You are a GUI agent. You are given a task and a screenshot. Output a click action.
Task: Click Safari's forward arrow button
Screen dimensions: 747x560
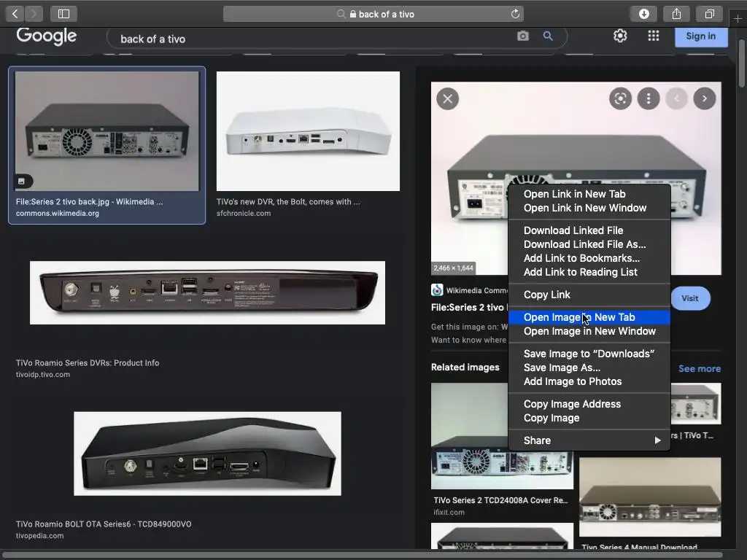34,14
